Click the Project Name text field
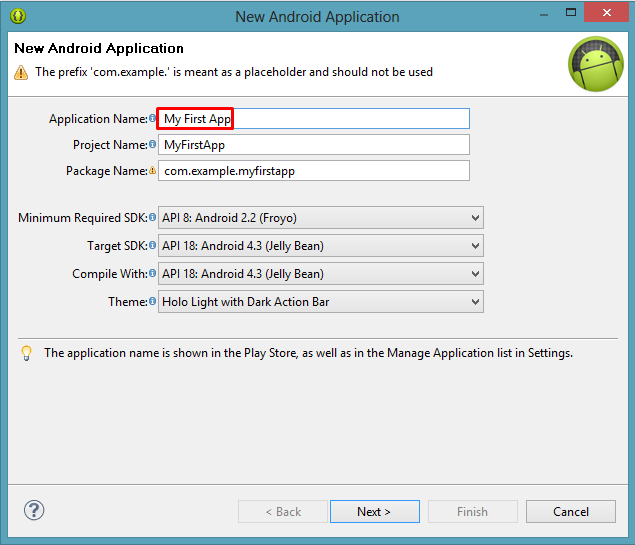The image size is (635, 545). [314, 145]
